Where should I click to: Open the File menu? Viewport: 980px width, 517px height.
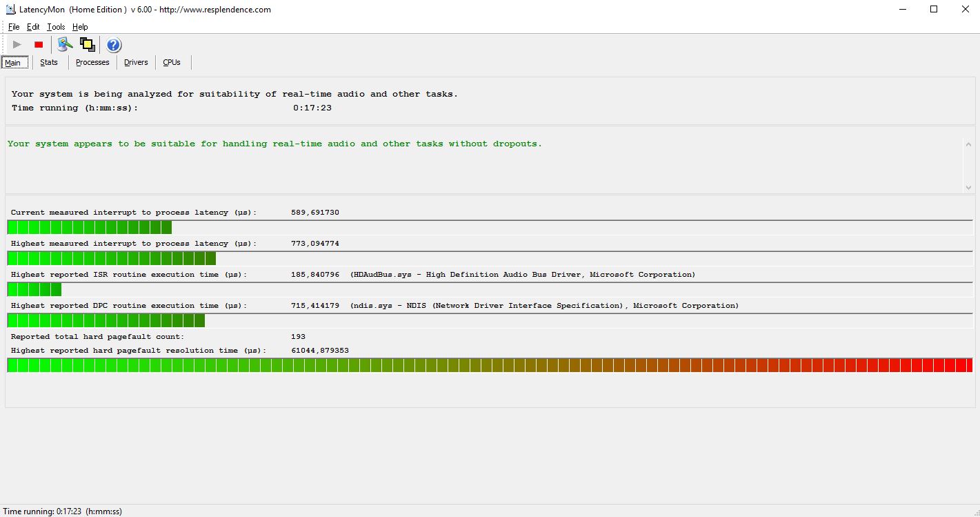click(14, 27)
